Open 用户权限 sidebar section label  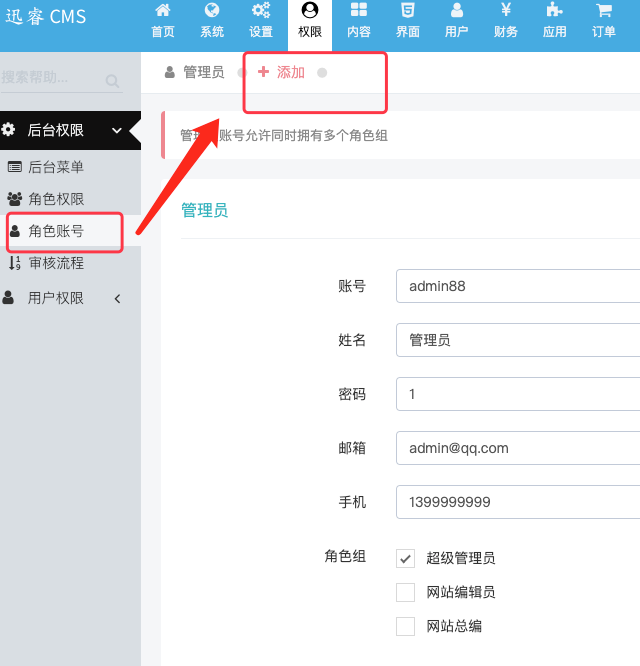pos(56,298)
